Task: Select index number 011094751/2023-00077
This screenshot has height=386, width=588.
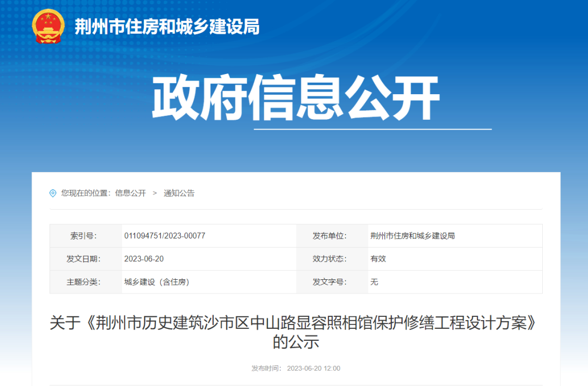Action: pos(164,236)
